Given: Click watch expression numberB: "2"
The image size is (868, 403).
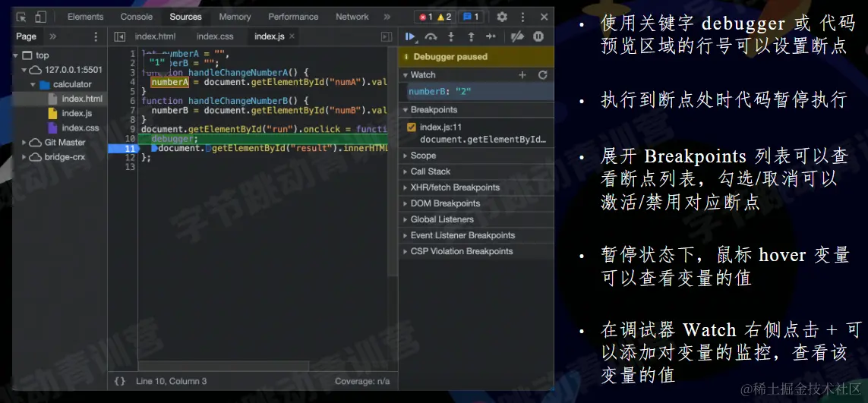Looking at the screenshot, I should pos(440,91).
